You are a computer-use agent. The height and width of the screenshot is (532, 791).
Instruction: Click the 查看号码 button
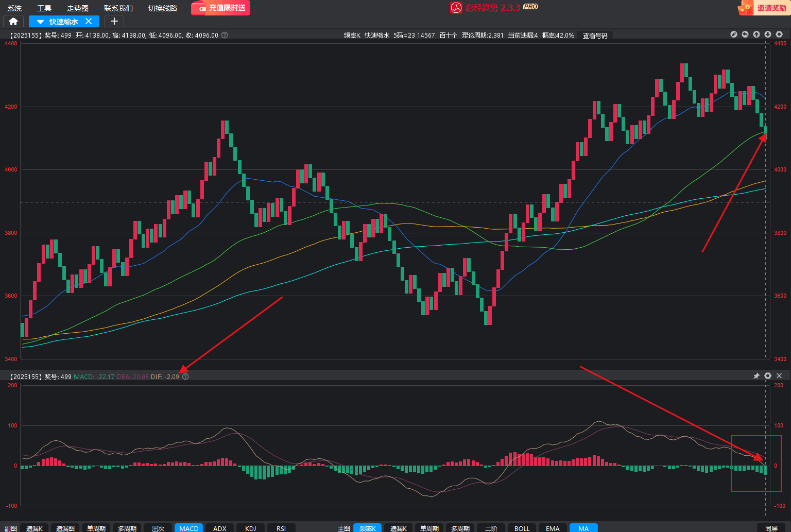pyautogui.click(x=595, y=36)
